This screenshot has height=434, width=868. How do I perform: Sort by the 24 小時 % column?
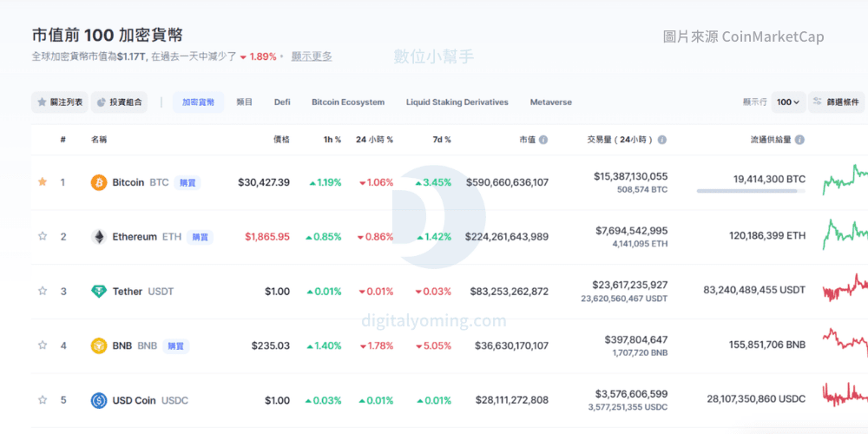pos(374,140)
